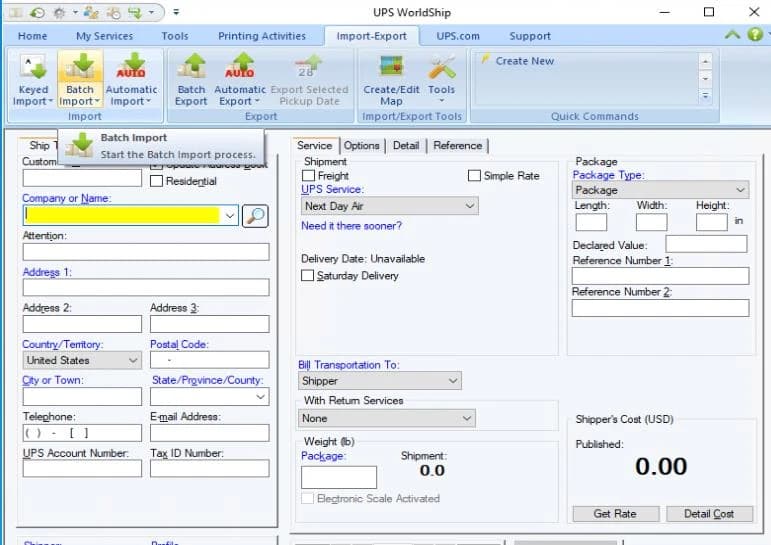Open the Printing Activities tab
The height and width of the screenshot is (545, 771).
click(x=262, y=36)
